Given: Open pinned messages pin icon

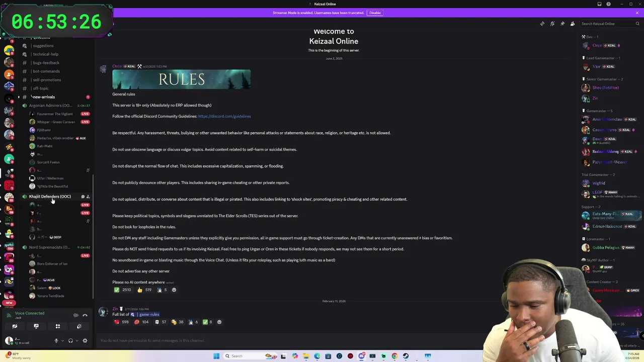Looking at the screenshot, I should 562,24.
